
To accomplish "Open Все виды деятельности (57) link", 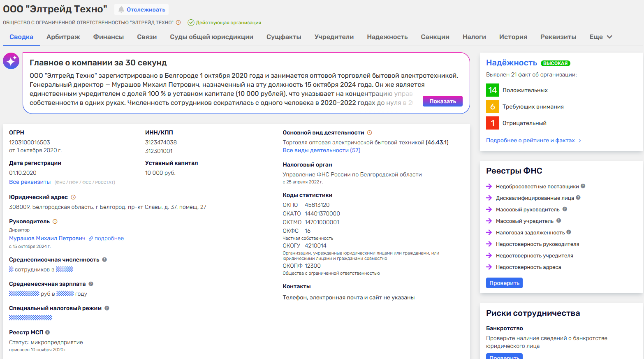I will (x=322, y=150).
